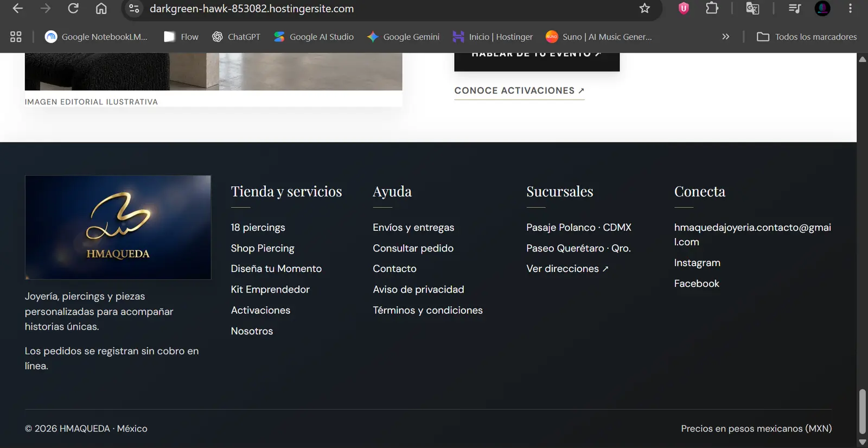Open the ChatGPT bookmark
Screen dimensions: 868x448
tap(236, 36)
